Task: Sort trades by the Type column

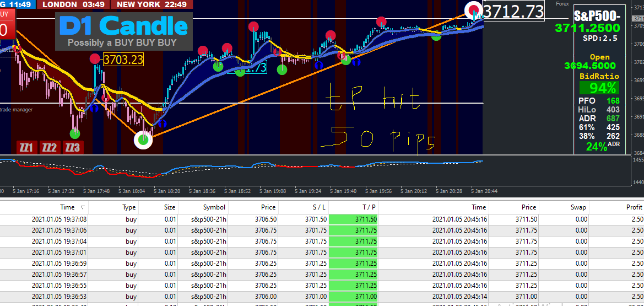Action: pyautogui.click(x=129, y=207)
